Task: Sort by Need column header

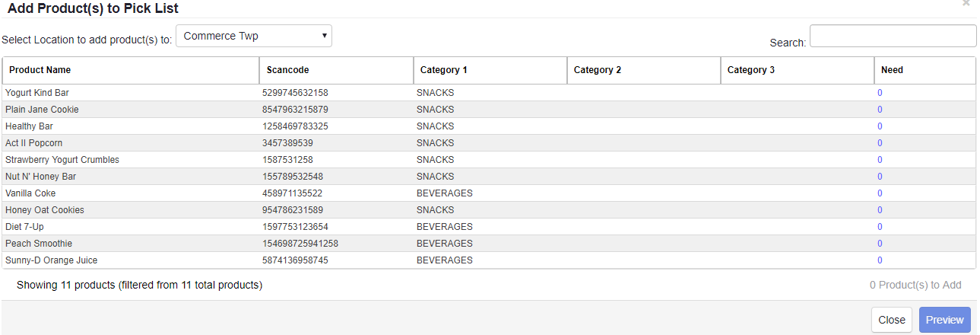Action: [x=892, y=70]
